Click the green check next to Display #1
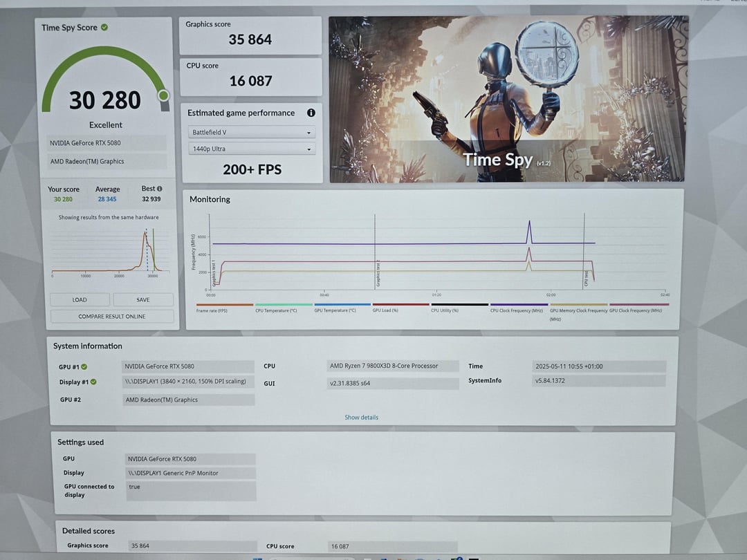 pos(93,382)
